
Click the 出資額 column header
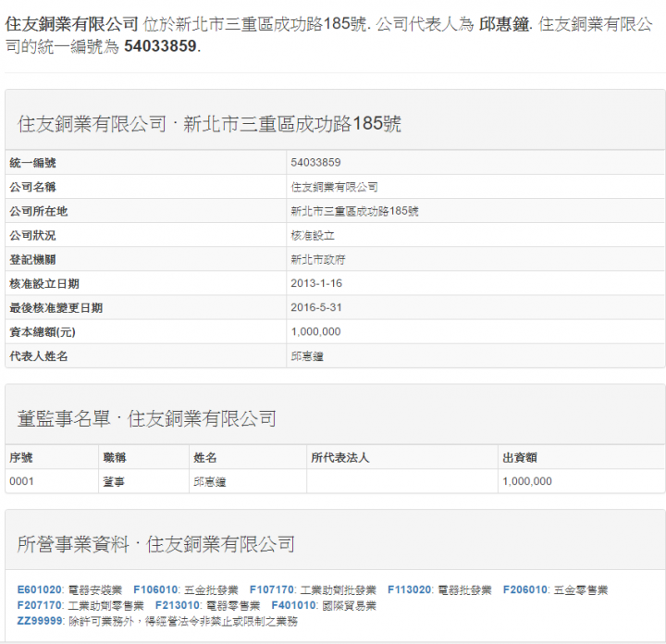[x=520, y=457]
